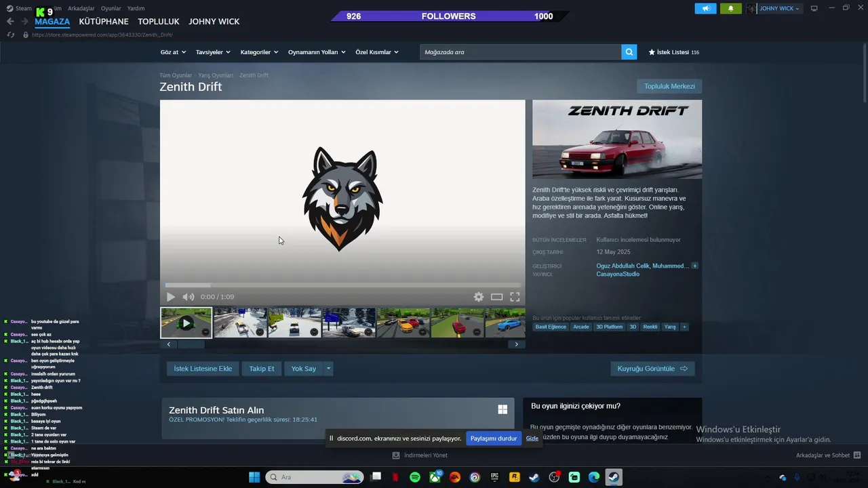
Task: Expand the Göz at dropdown
Action: click(173, 52)
